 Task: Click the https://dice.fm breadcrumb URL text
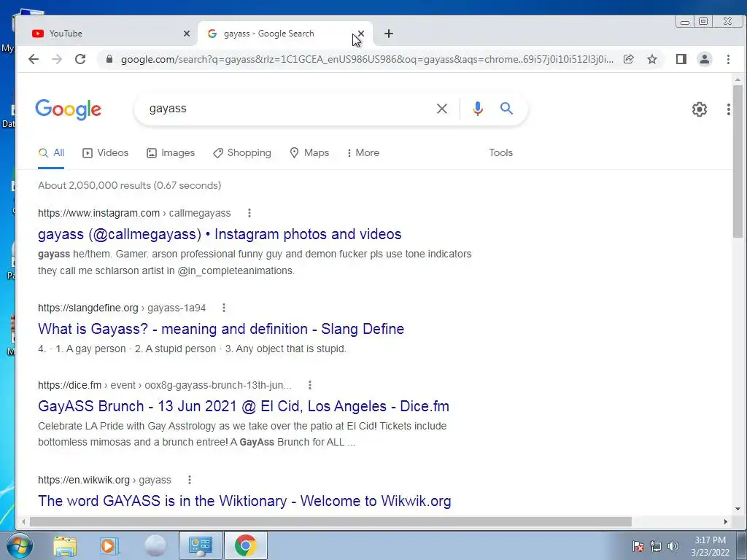69,385
